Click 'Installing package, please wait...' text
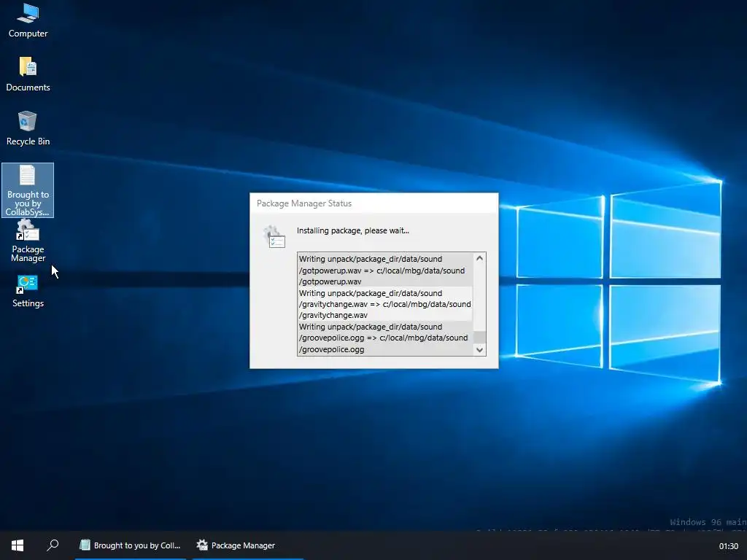747x560 pixels. pos(353,230)
